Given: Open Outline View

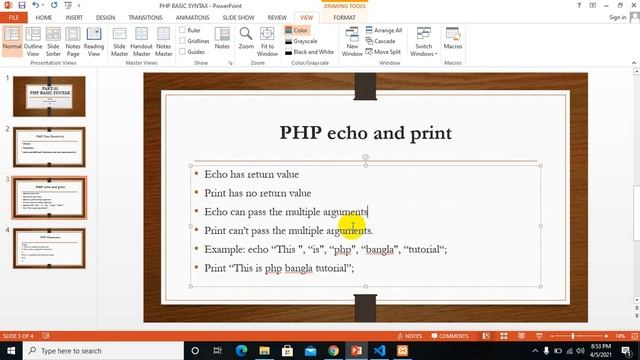Looking at the screenshot, I should pyautogui.click(x=33, y=41).
